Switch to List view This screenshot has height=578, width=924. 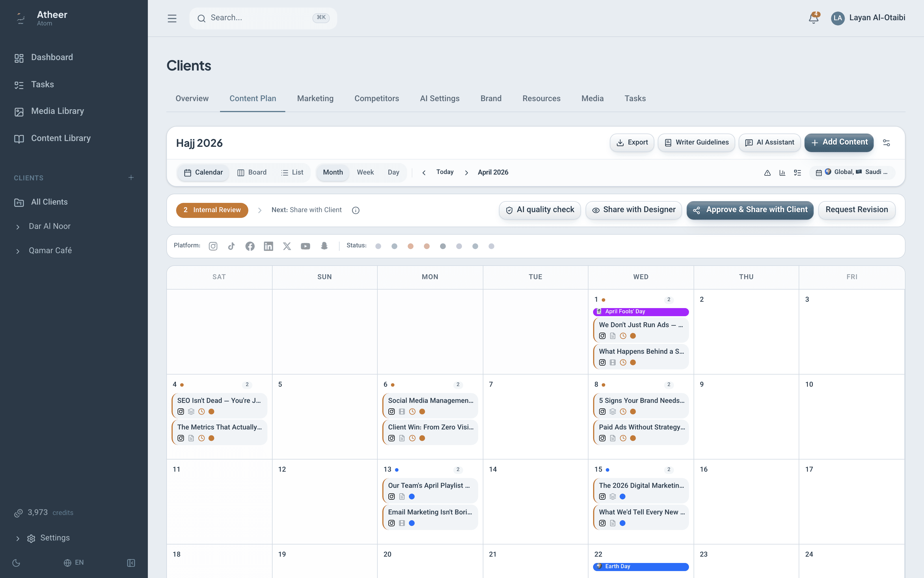tap(293, 173)
